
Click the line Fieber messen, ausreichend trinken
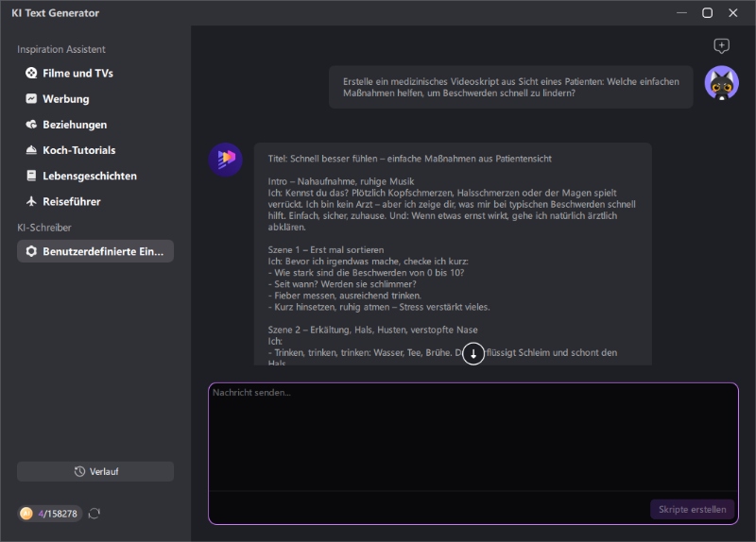point(345,296)
